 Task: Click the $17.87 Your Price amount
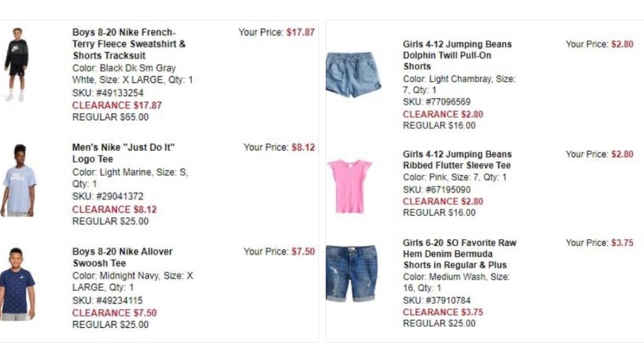tap(301, 32)
